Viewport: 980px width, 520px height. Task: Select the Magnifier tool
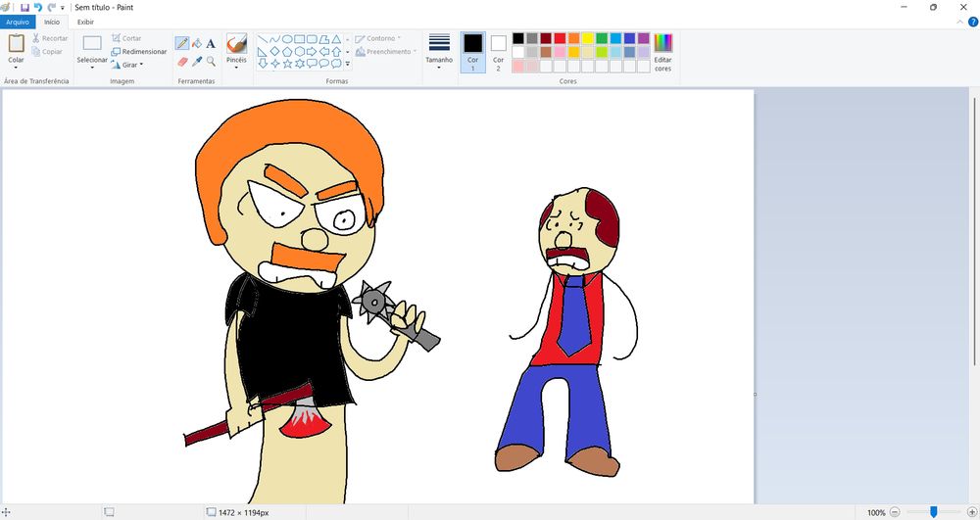coord(211,61)
